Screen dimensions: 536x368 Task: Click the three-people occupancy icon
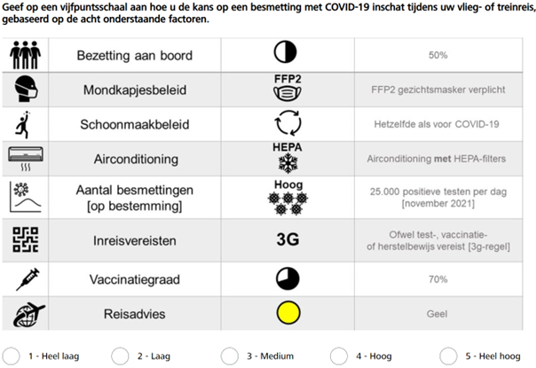(x=25, y=55)
